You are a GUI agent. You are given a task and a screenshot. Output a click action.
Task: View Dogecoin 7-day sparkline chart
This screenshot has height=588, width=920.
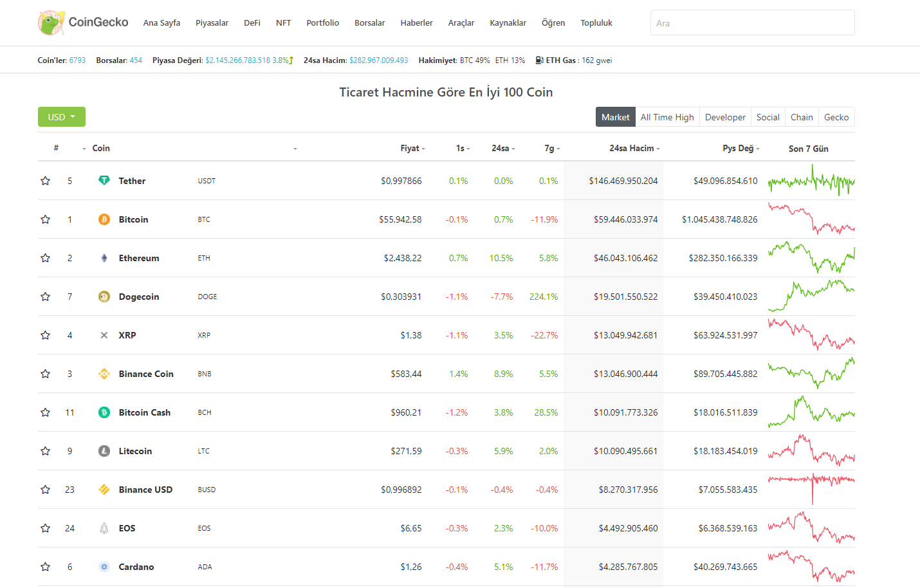(811, 295)
